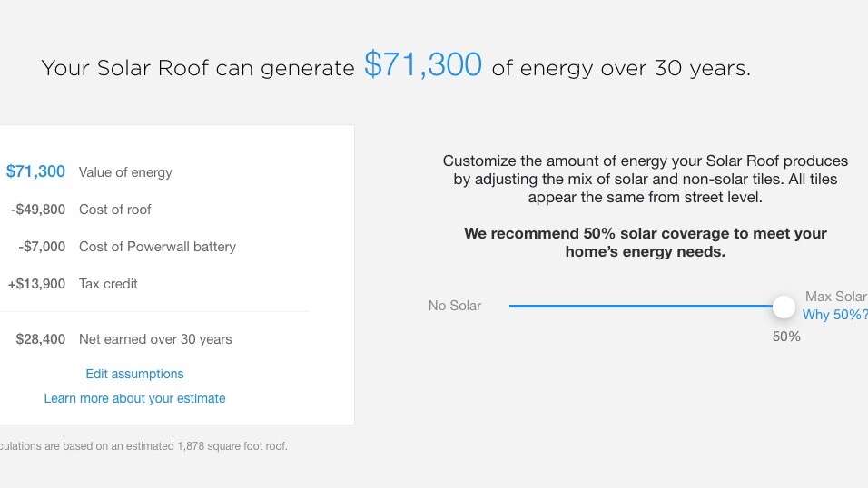Click Learn more about your estimate
Image resolution: width=868 pixels, height=488 pixels.
point(134,398)
